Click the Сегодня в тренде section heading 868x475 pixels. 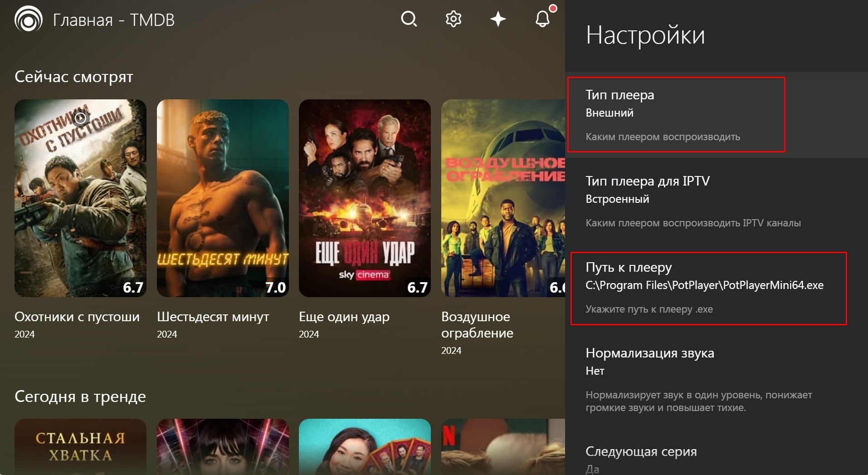point(80,397)
